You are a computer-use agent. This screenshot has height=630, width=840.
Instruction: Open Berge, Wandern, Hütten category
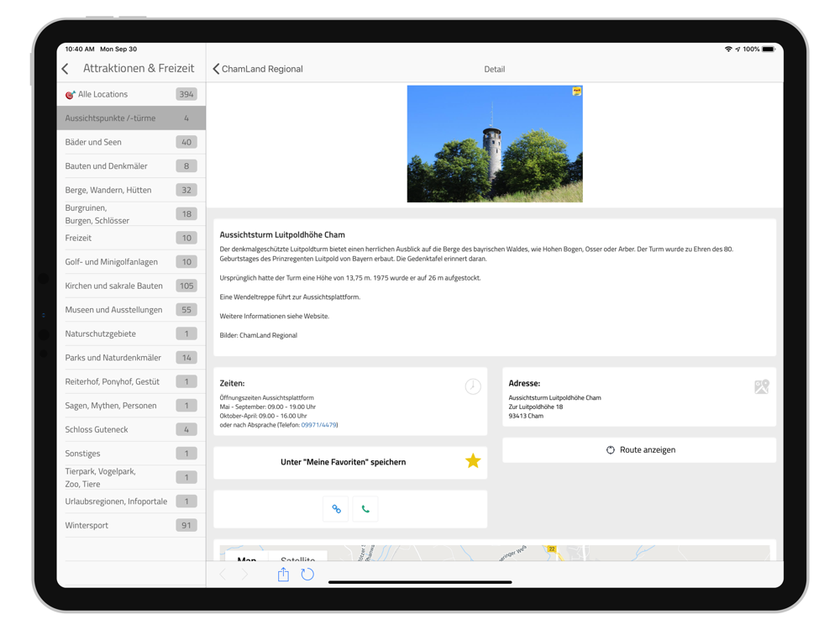click(131, 190)
